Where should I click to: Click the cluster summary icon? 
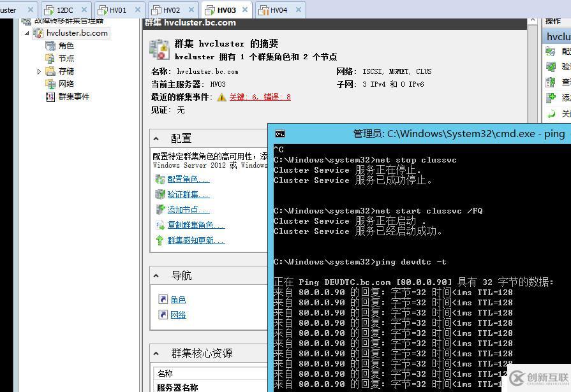coord(159,50)
